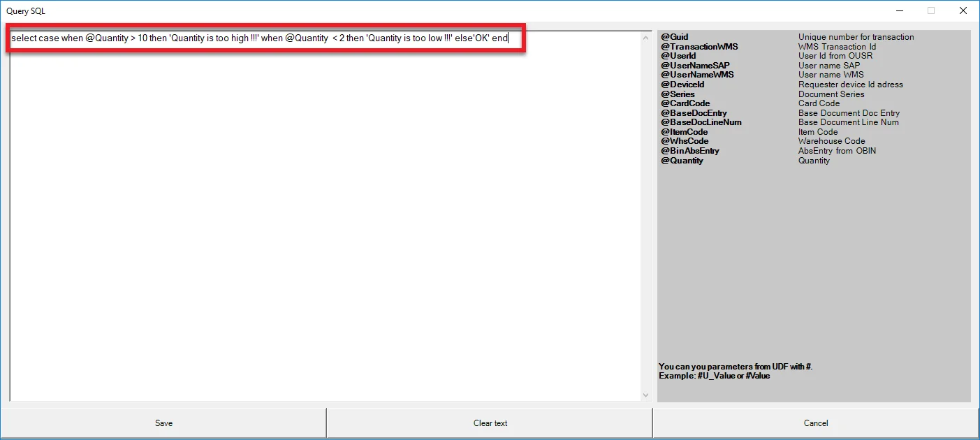Select the @Series parameter
This screenshot has height=440, width=980.
pos(678,94)
